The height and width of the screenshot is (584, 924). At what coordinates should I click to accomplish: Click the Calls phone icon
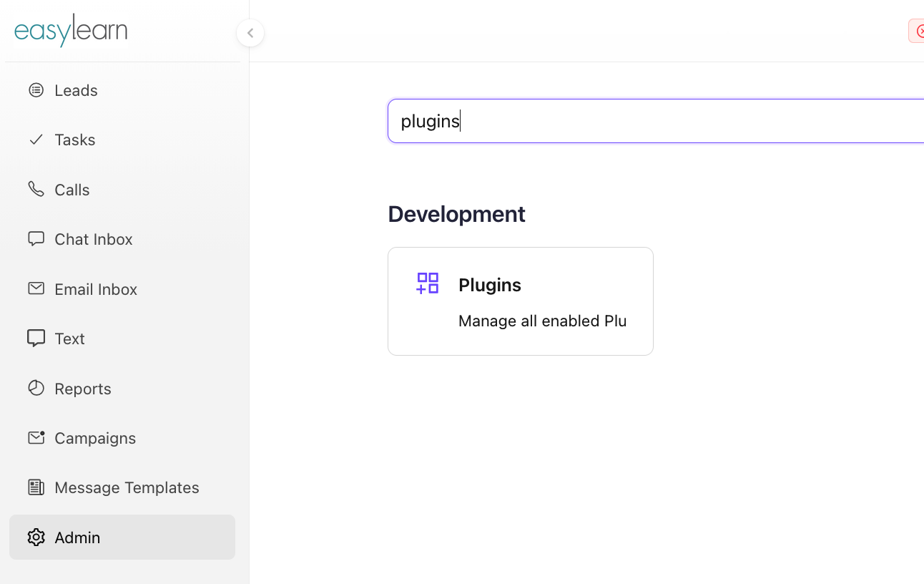[36, 189]
